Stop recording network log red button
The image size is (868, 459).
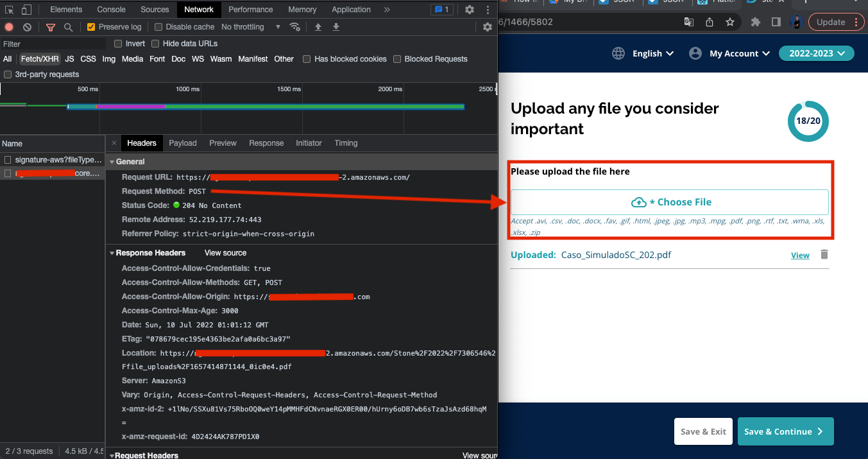tap(9, 27)
